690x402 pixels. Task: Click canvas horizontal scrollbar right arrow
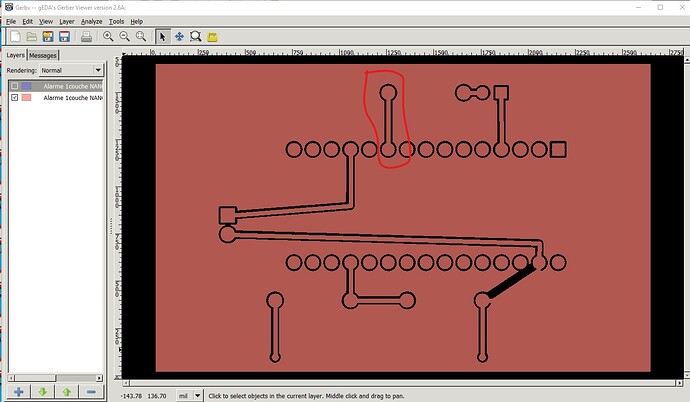[x=680, y=383]
